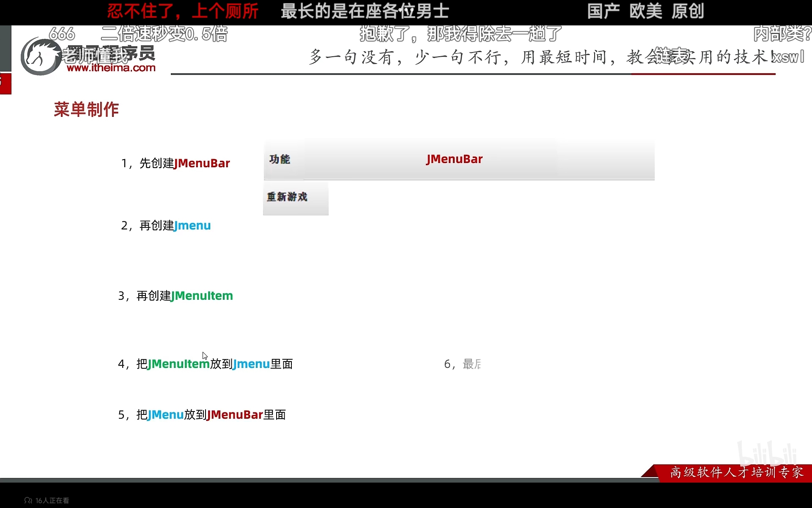The image size is (812, 508).
Task: Click the red JMenuBar keyword in step 1
Action: [x=201, y=163]
